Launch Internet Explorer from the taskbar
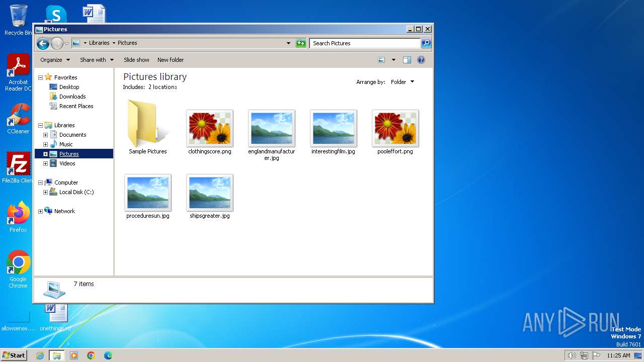Screen dimensions: 644x362 pyautogui.click(x=40, y=355)
